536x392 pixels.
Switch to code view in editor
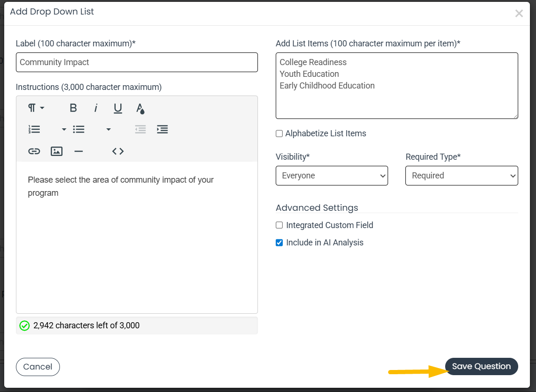point(118,151)
